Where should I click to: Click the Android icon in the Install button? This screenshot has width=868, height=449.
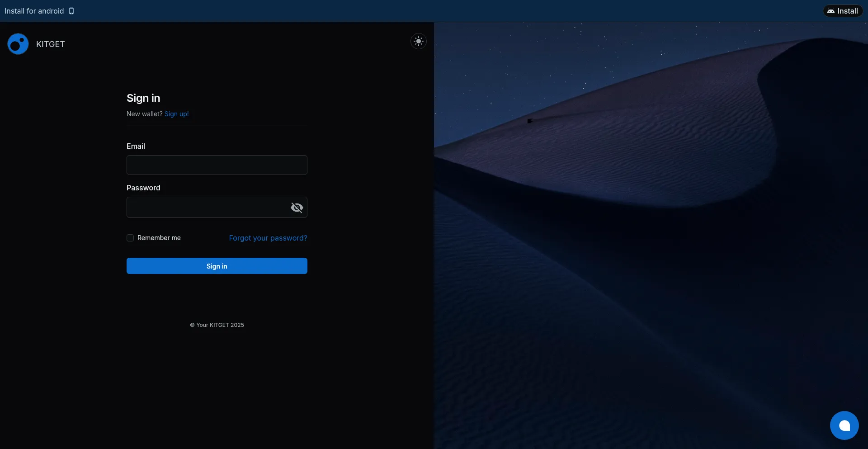[x=831, y=11]
